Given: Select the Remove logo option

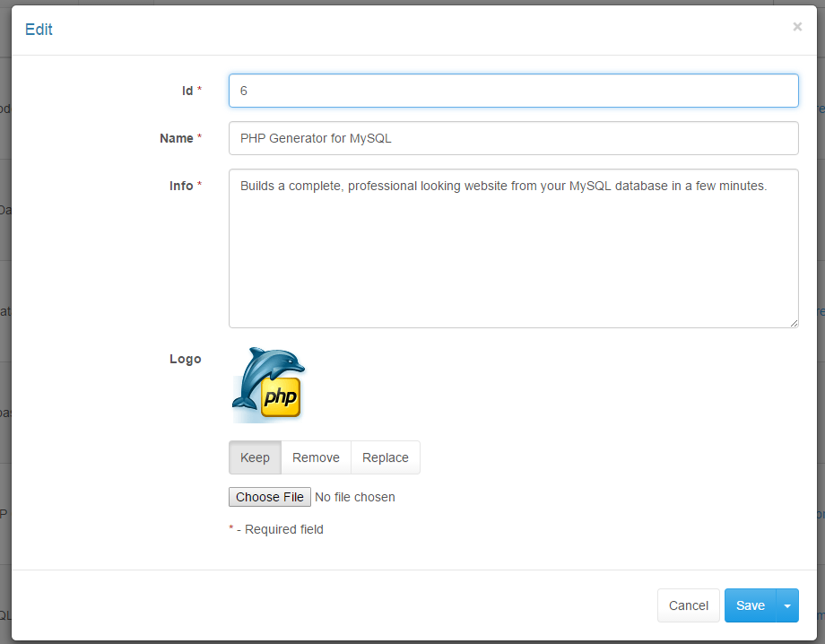Looking at the screenshot, I should (x=316, y=457).
